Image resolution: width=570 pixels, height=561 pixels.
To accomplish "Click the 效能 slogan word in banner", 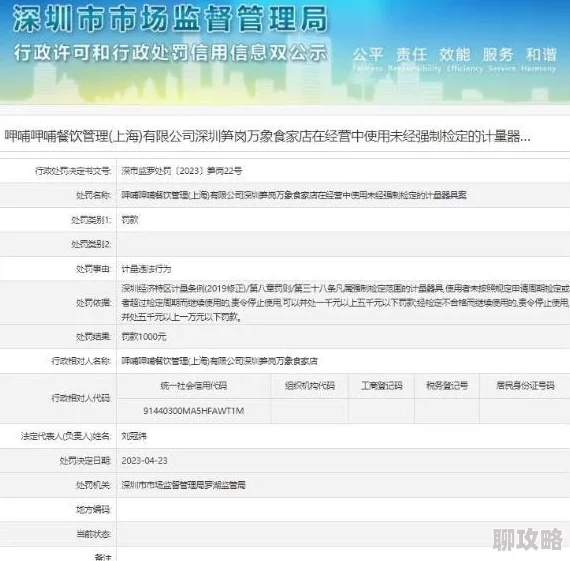I will (x=454, y=55).
